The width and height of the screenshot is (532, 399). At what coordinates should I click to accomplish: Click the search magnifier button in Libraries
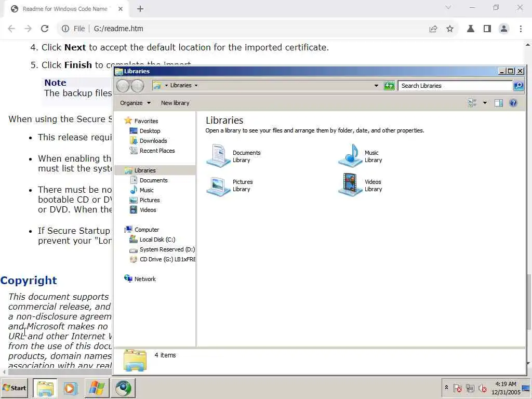point(518,86)
